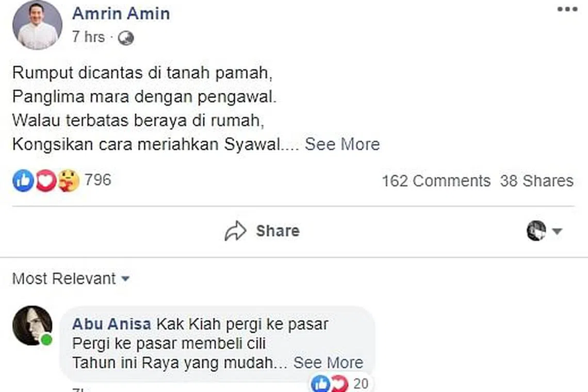Expand Abu Anisa's comment with See More

pyautogui.click(x=328, y=363)
